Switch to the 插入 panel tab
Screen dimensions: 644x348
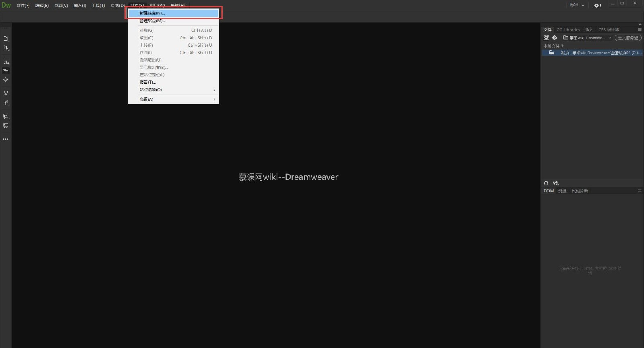(589, 30)
